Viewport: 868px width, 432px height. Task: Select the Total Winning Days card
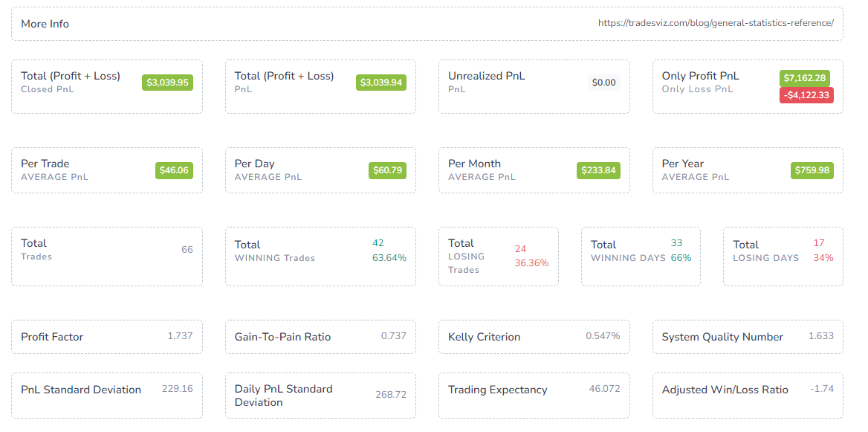point(641,257)
